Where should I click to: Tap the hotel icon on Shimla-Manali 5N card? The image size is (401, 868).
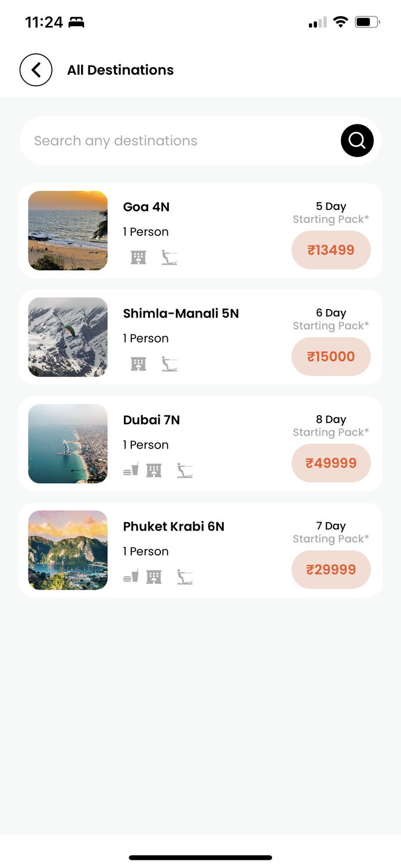point(138,363)
